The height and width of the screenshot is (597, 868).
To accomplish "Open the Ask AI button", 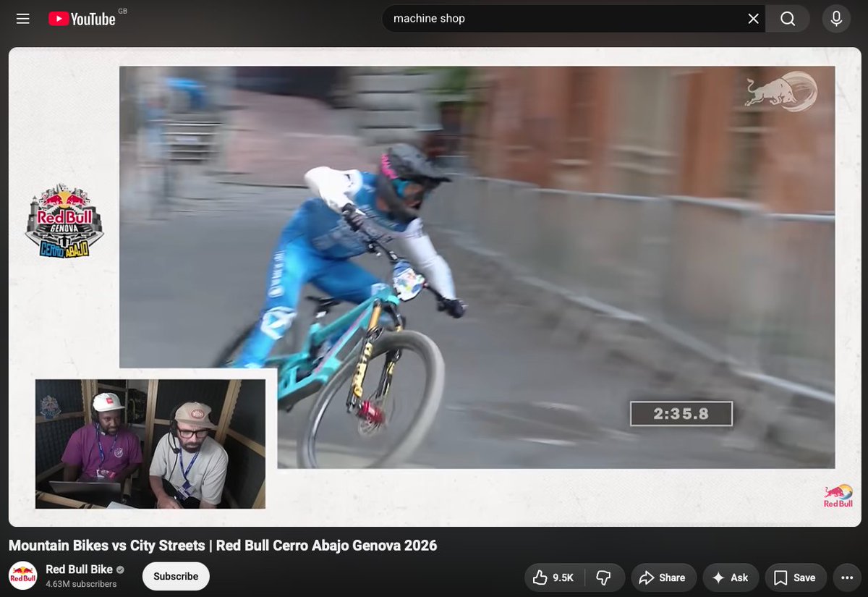I will coord(731,577).
